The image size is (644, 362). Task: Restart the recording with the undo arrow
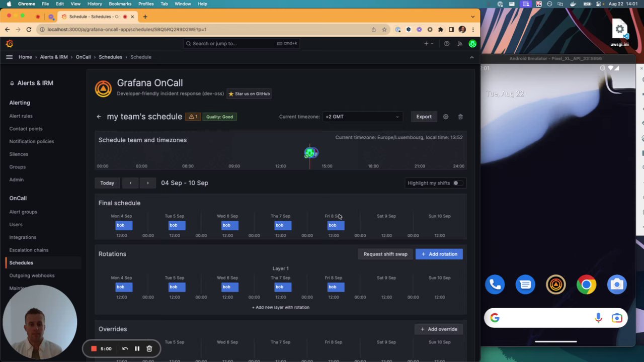point(125,348)
